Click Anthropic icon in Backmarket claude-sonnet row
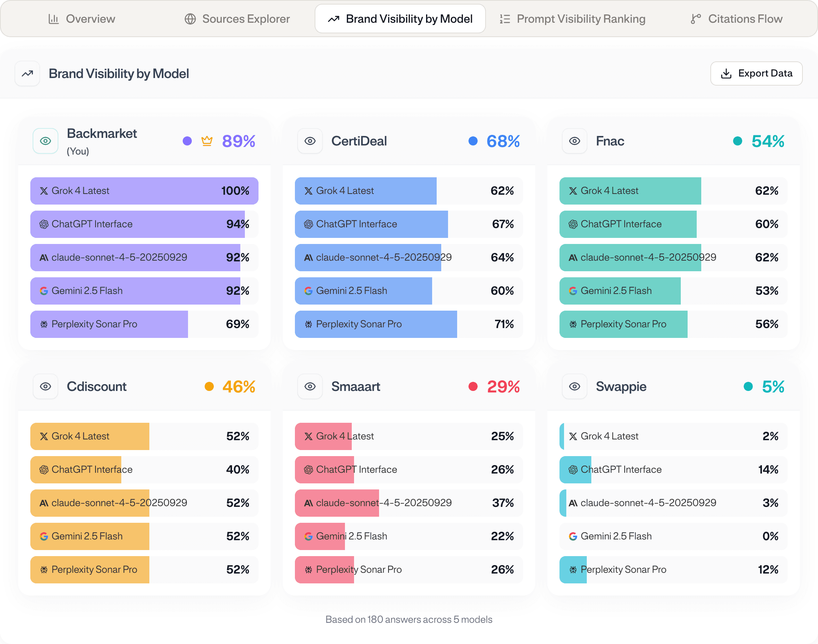The image size is (818, 644). (x=44, y=258)
